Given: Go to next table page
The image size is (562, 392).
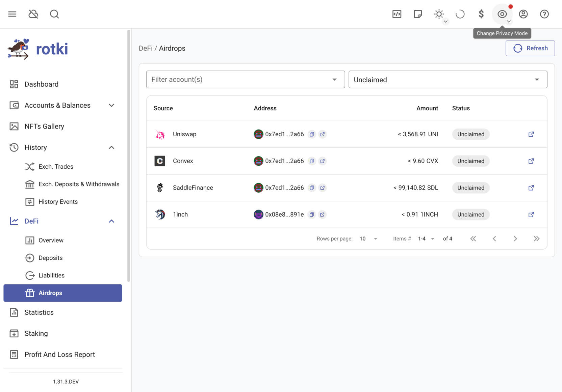Looking at the screenshot, I should (515, 239).
